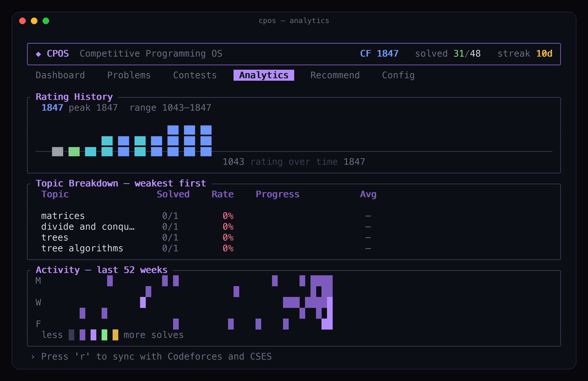Image resolution: width=588 pixels, height=381 pixels.
Task: Click 'Press r to sync' hint text
Action: coord(156,357)
